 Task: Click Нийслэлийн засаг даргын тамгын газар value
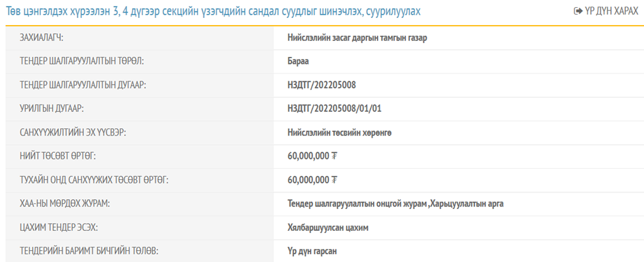point(358,38)
